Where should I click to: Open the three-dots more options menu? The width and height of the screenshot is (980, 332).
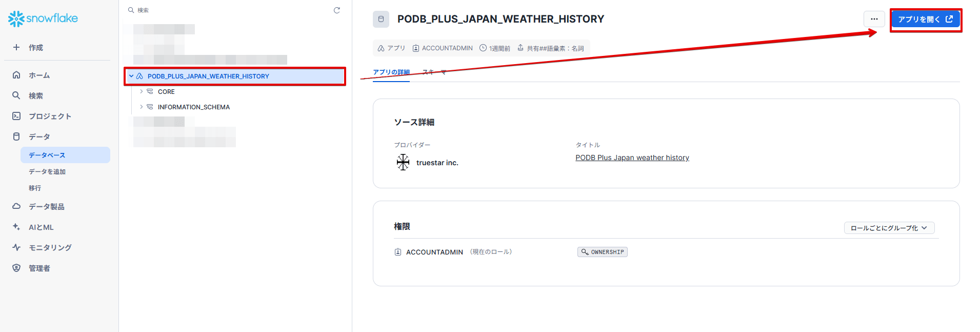(x=874, y=19)
